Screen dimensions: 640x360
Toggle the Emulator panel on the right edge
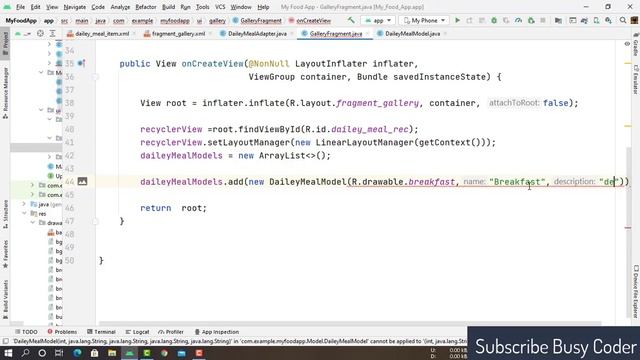[x=636, y=80]
